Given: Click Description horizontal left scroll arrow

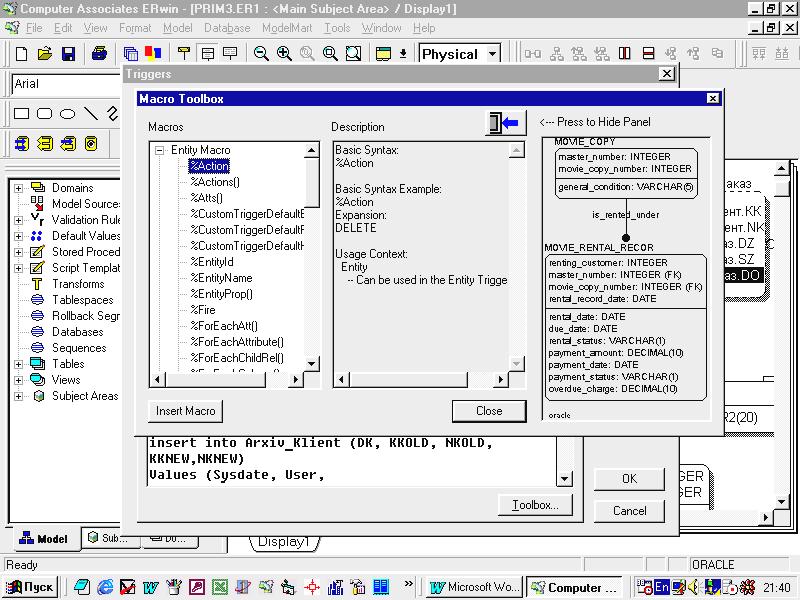Looking at the screenshot, I should [341, 379].
